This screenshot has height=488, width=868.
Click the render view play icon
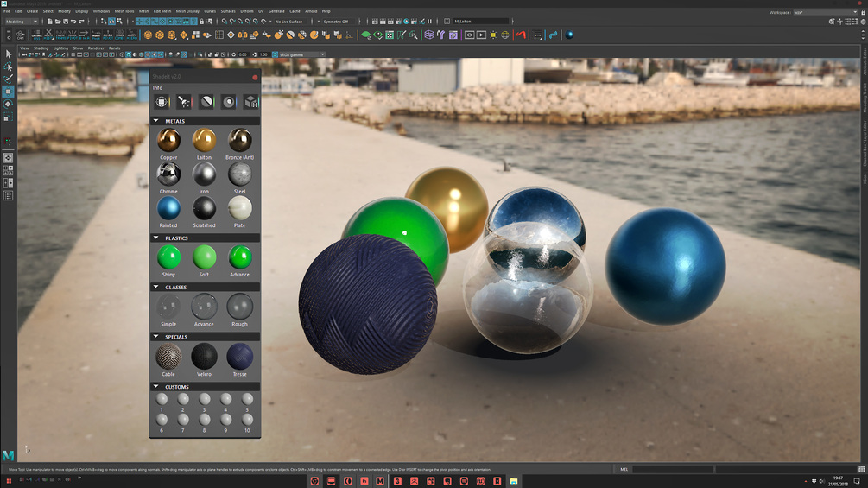(x=481, y=35)
